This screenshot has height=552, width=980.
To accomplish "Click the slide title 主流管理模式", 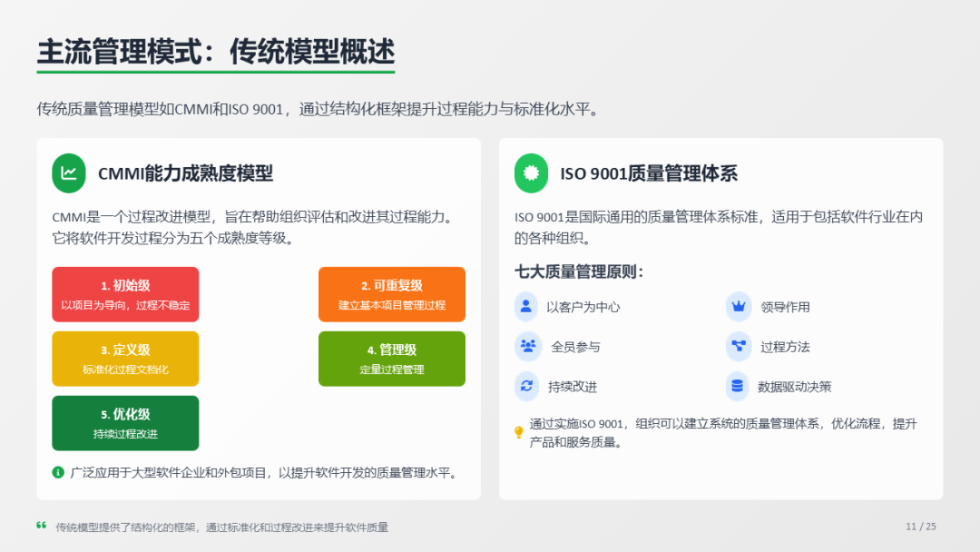I will point(215,52).
